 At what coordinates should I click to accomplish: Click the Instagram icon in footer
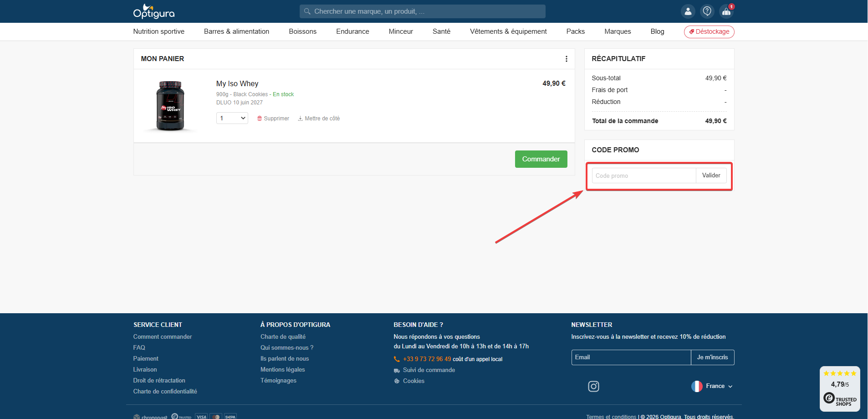593,387
